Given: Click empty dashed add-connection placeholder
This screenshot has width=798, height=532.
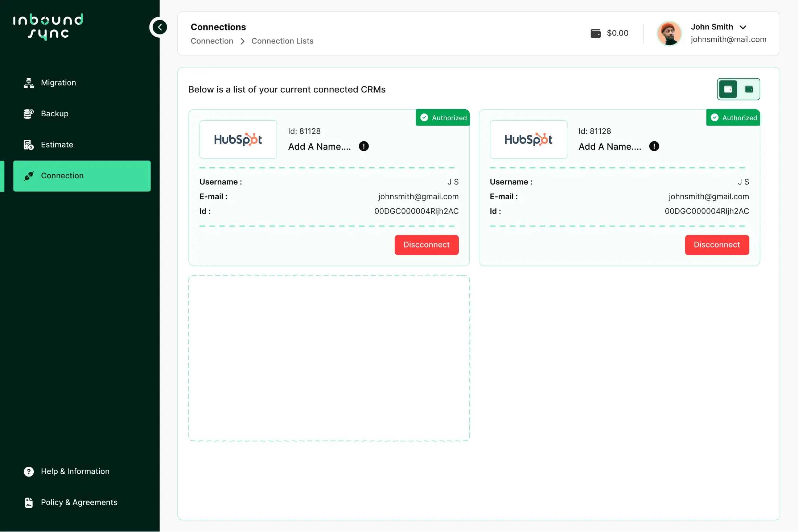Looking at the screenshot, I should click(x=329, y=358).
